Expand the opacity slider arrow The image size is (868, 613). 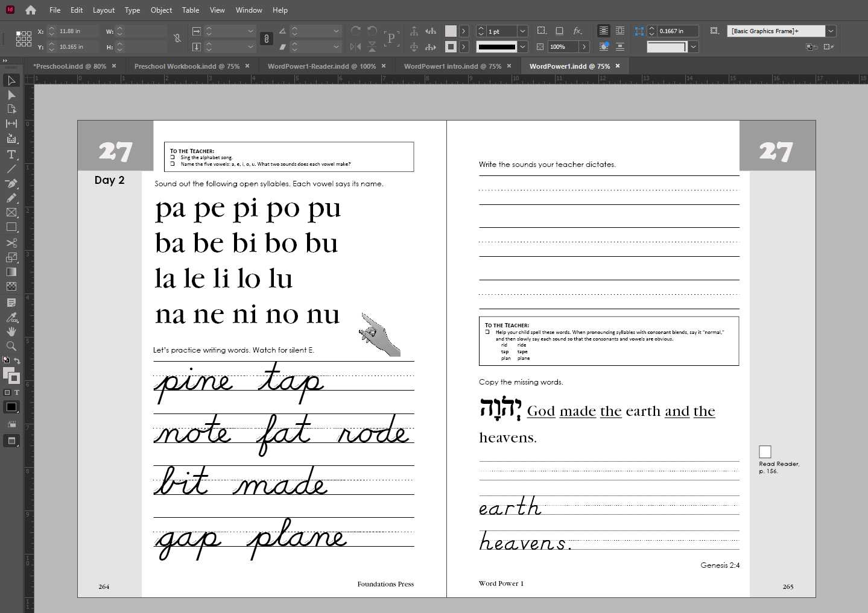[584, 46]
